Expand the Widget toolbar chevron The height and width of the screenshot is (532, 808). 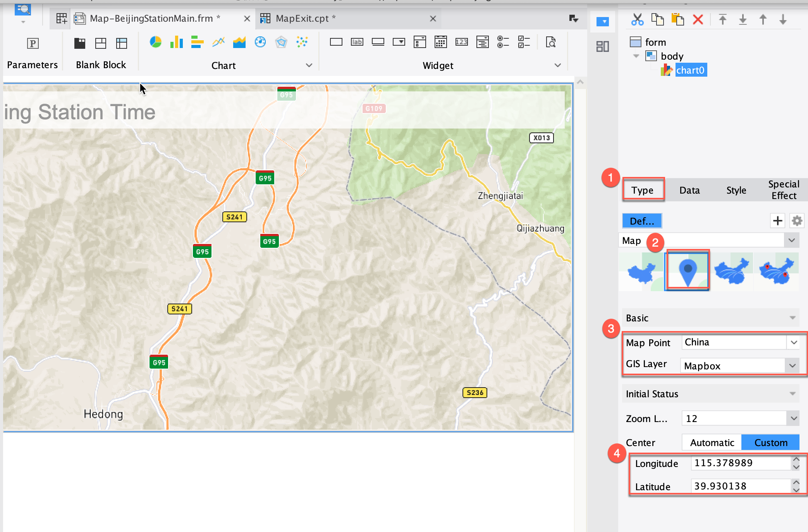(558, 65)
